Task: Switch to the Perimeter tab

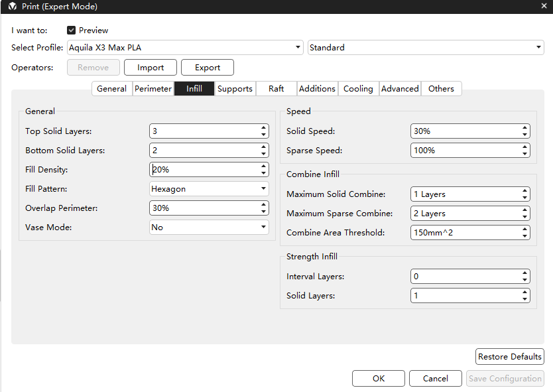Action: (153, 89)
